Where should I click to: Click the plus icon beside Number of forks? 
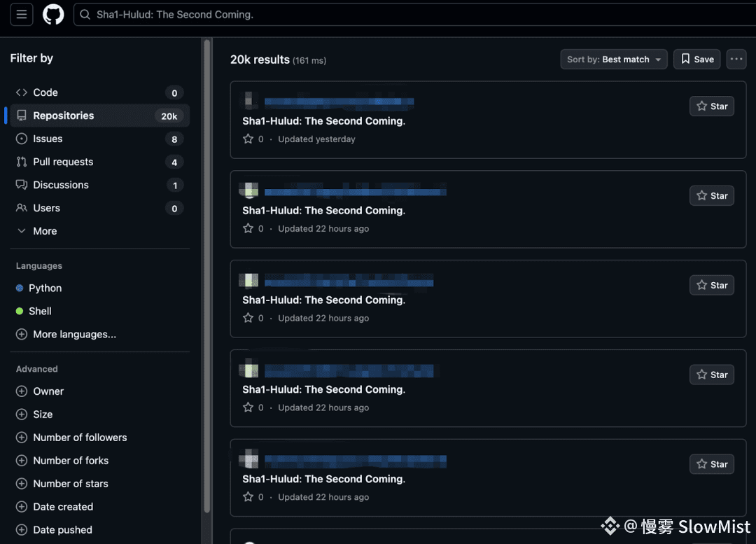[x=21, y=461]
